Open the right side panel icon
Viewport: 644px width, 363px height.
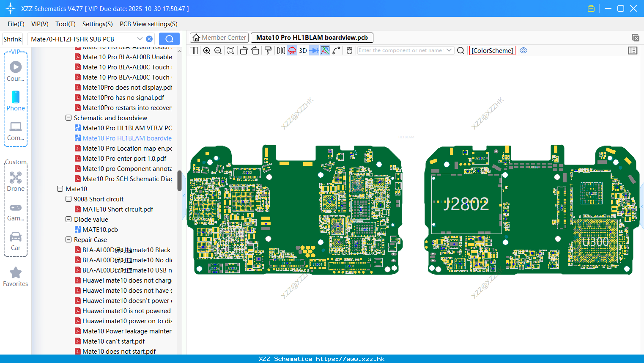(x=633, y=50)
